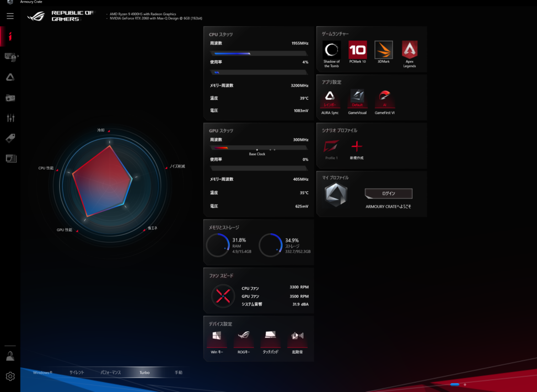Click the 31.9 dBA system noise value
The height and width of the screenshot is (392, 537).
pos(300,304)
